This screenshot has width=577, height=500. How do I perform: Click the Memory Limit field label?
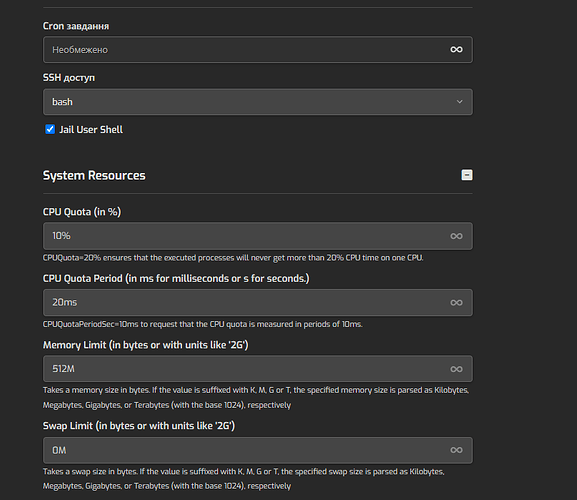[x=146, y=345]
